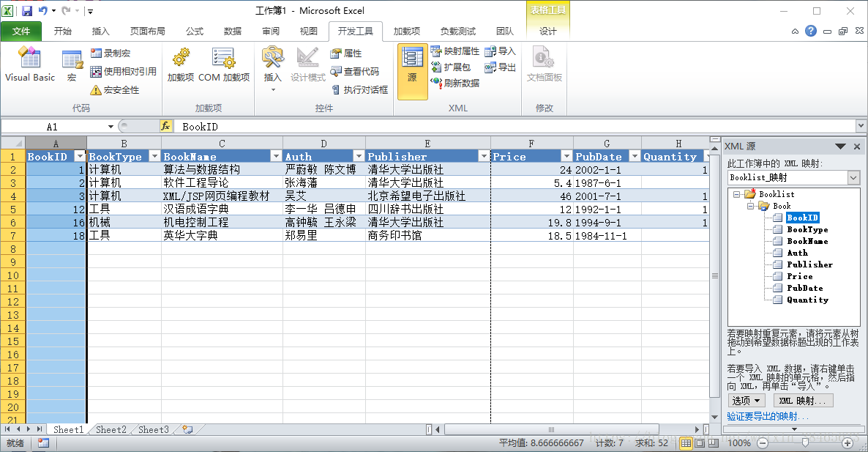This screenshot has height=452, width=868.
Task: Click 查看代码 view code
Action: tap(355, 72)
